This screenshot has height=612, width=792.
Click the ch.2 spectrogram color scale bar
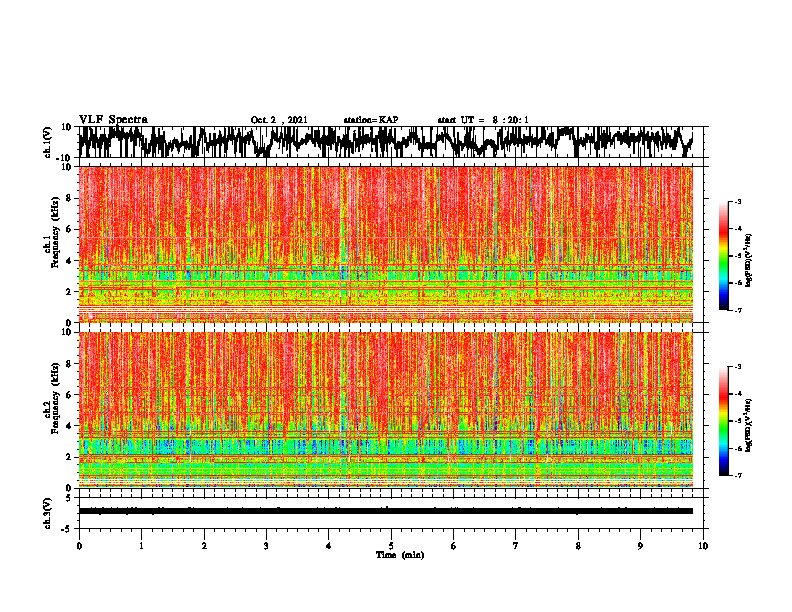pos(723,421)
